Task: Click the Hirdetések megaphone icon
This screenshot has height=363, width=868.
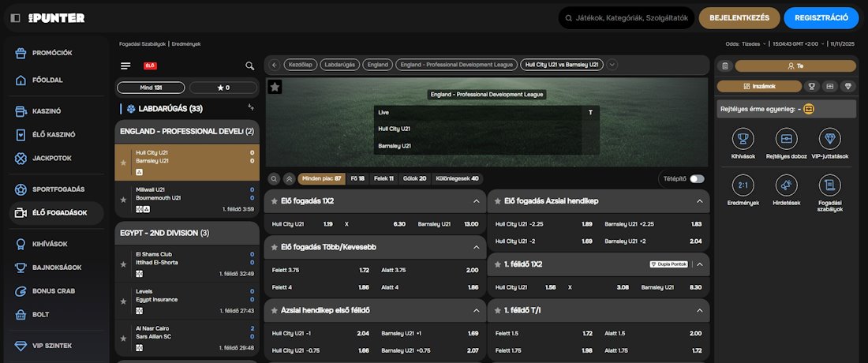Action: coord(786,185)
